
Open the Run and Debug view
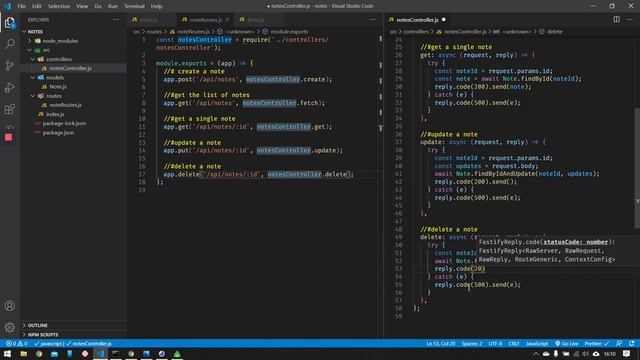(x=9, y=87)
